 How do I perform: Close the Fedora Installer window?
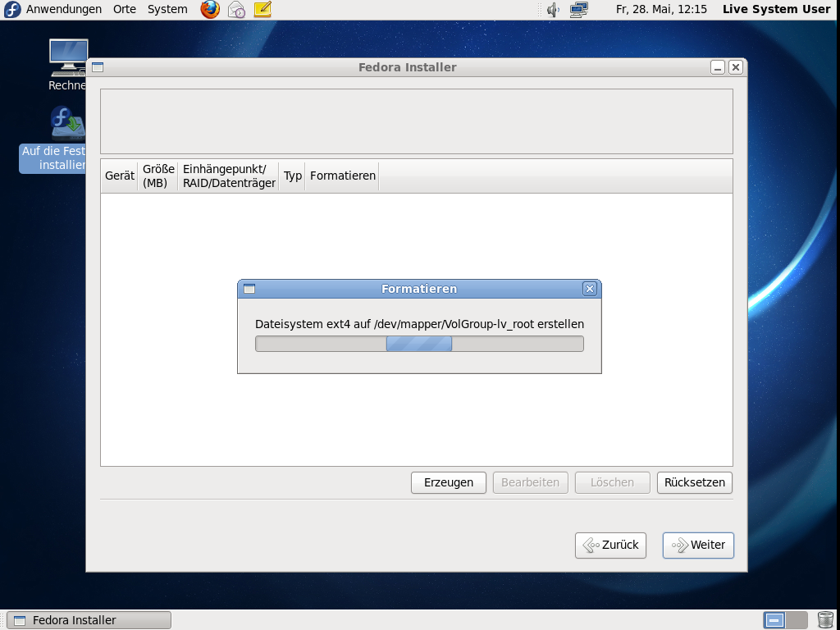click(x=736, y=67)
